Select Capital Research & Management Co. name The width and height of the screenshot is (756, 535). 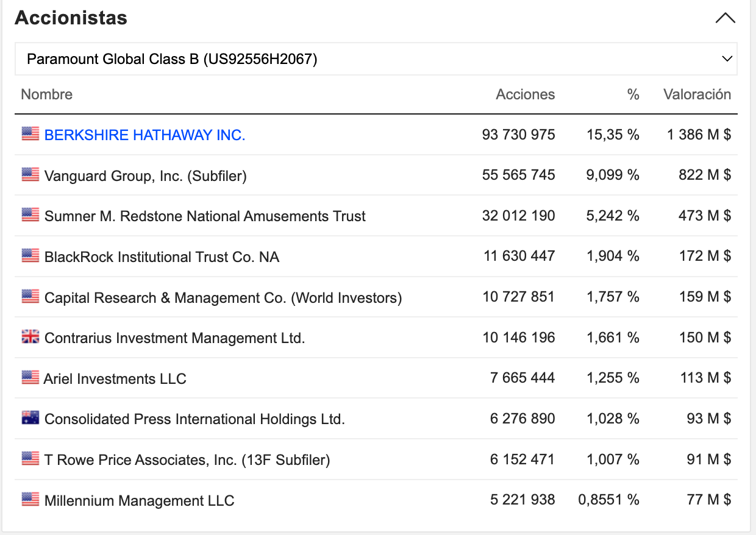[x=223, y=298]
